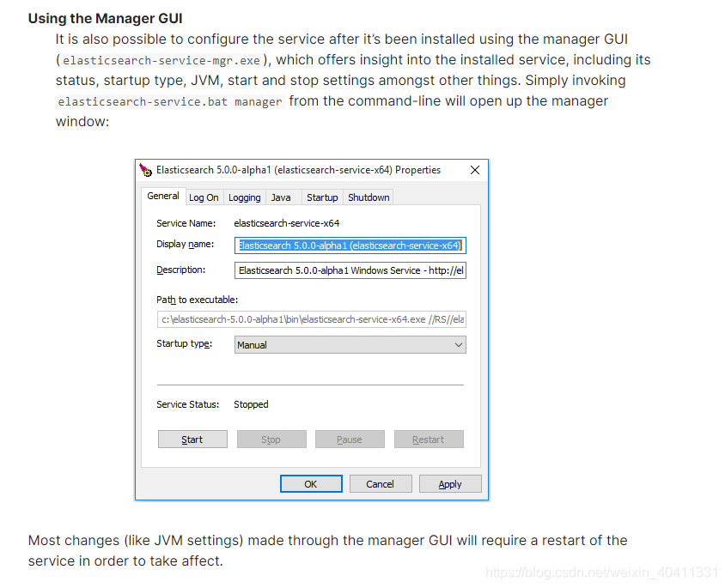The image size is (725, 588).
Task: Click the disabled Stop button
Action: 271,439
